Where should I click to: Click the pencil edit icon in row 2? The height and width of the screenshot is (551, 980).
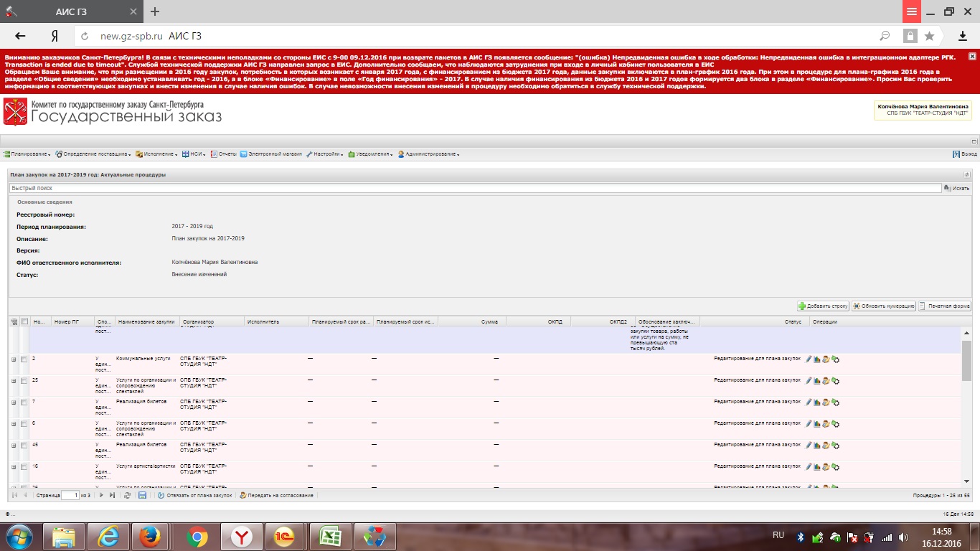[809, 359]
